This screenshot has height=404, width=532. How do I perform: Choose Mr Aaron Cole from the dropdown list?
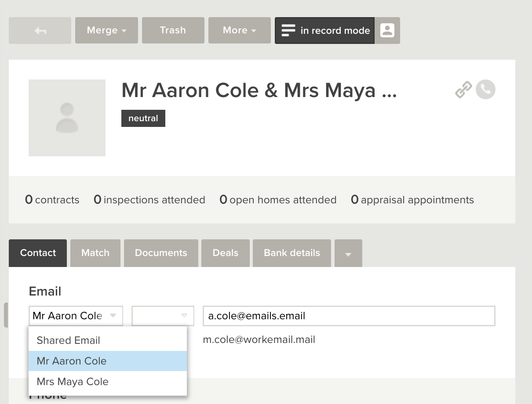click(x=108, y=361)
